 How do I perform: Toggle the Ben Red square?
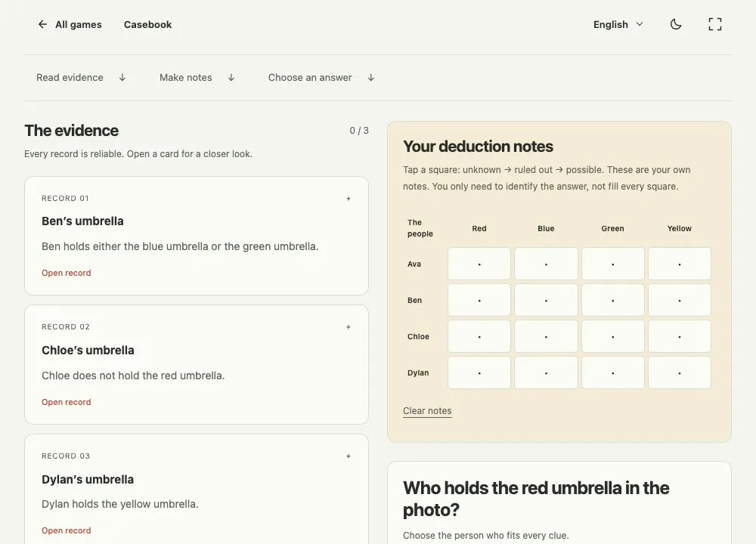tap(479, 300)
